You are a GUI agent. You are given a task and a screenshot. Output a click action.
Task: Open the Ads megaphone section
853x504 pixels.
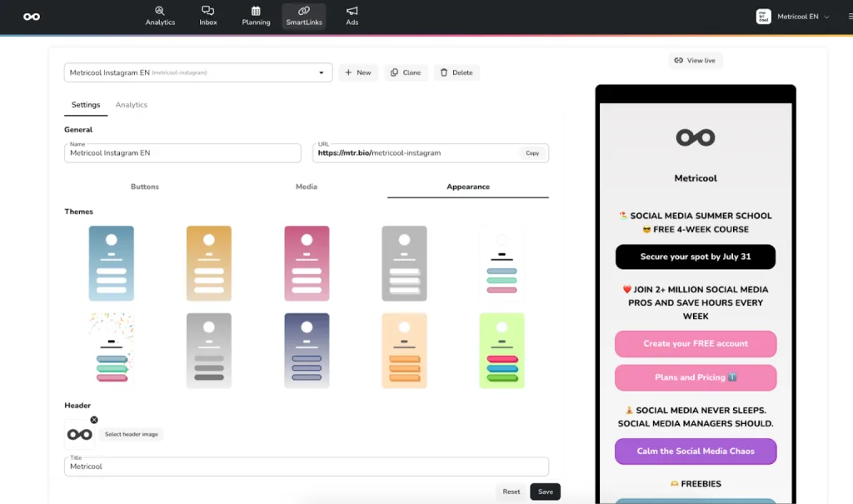(x=352, y=16)
